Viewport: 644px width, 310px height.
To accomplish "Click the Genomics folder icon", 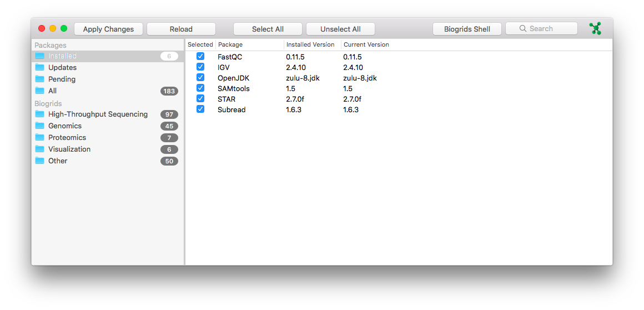I will pyautogui.click(x=39, y=126).
